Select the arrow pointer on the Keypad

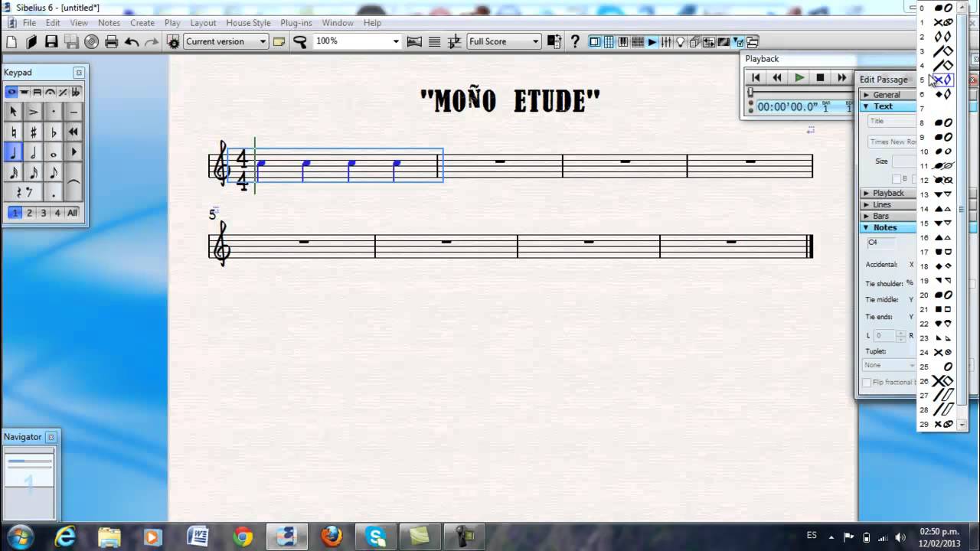coord(14,112)
